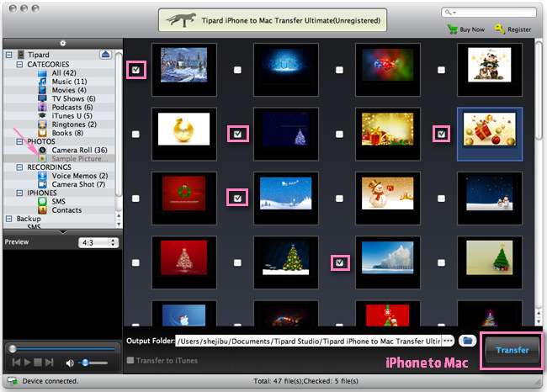Screen dimensions: 547x392
Task: Uncheck the Santa sleigh snow photo checkbox
Action: [237, 198]
